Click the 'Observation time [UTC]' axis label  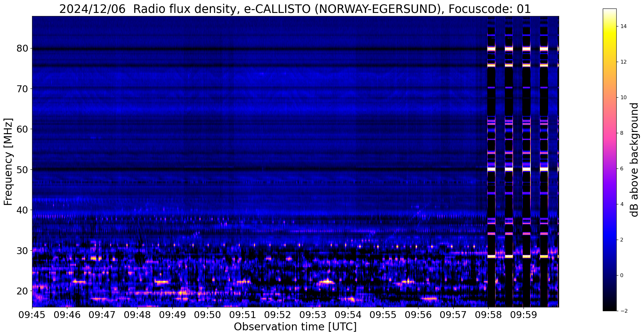(295, 327)
